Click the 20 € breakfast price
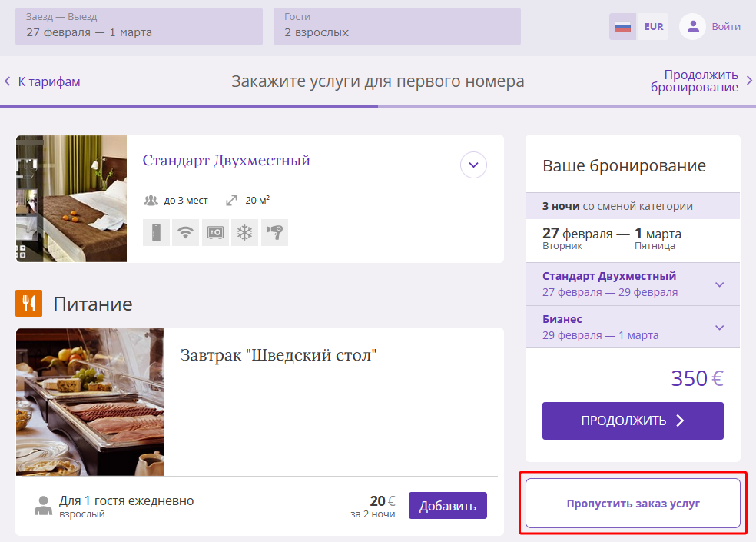The height and width of the screenshot is (542, 756). tap(383, 501)
